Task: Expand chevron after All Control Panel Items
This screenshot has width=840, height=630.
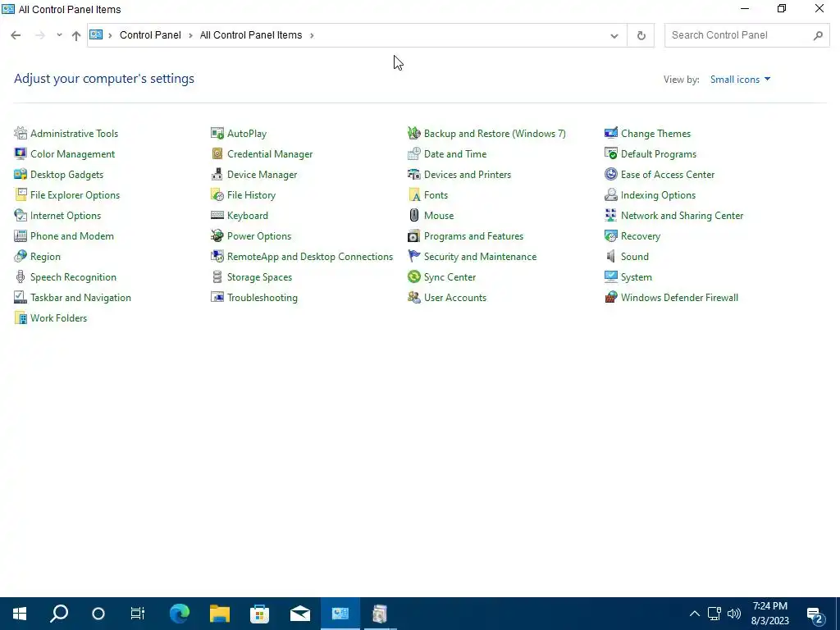Action: click(312, 35)
